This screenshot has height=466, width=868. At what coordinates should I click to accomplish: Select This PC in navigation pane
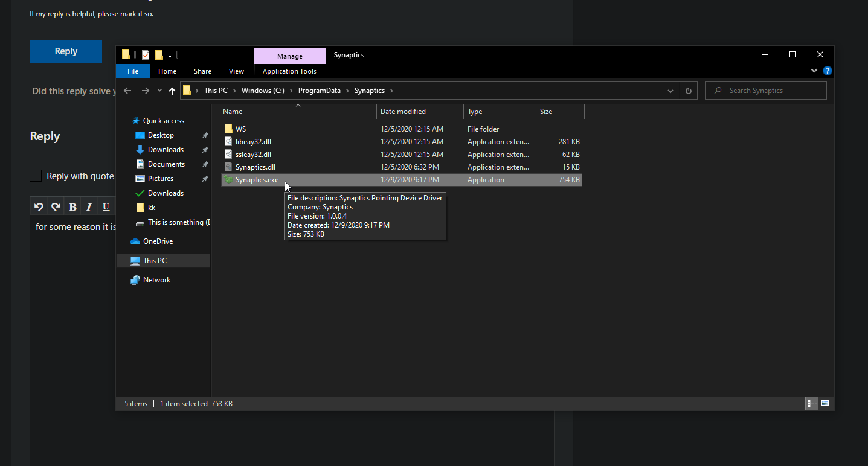[x=163, y=261]
